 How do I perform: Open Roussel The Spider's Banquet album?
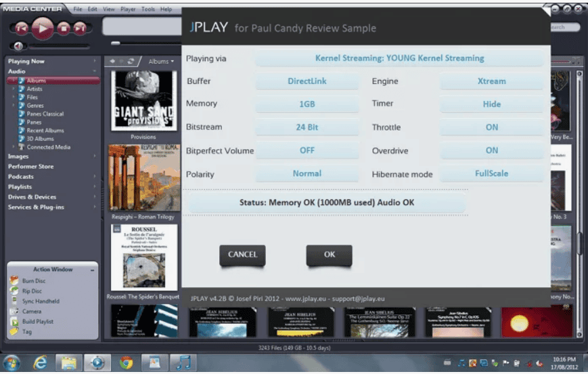(x=144, y=257)
